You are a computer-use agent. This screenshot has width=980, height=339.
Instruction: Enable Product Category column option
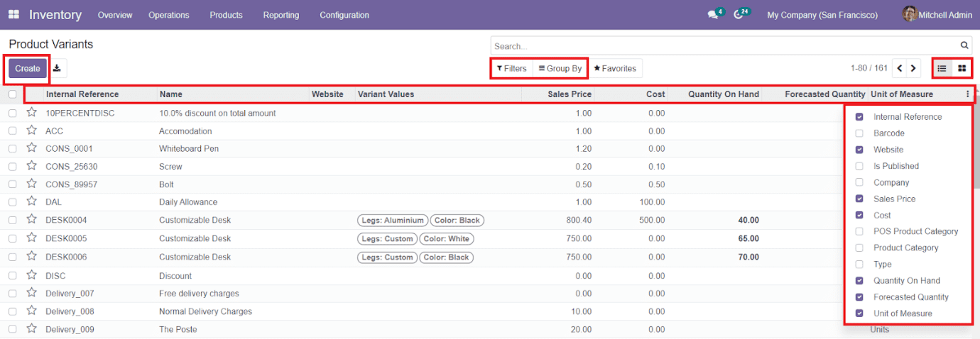tap(860, 248)
